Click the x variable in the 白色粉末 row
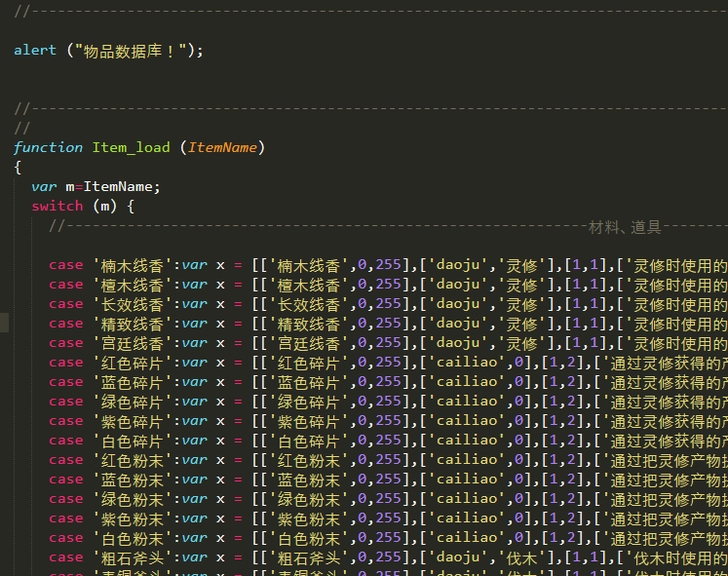Image resolution: width=728 pixels, height=576 pixels. coord(220,538)
